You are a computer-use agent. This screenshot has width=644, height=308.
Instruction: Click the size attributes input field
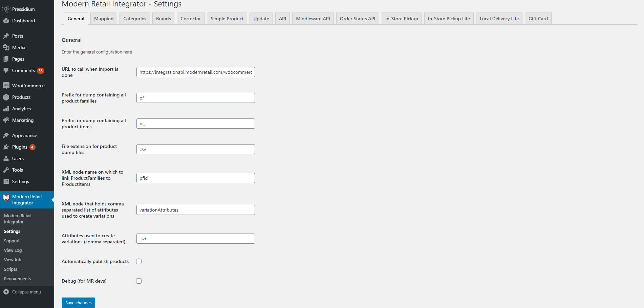pyautogui.click(x=196, y=239)
